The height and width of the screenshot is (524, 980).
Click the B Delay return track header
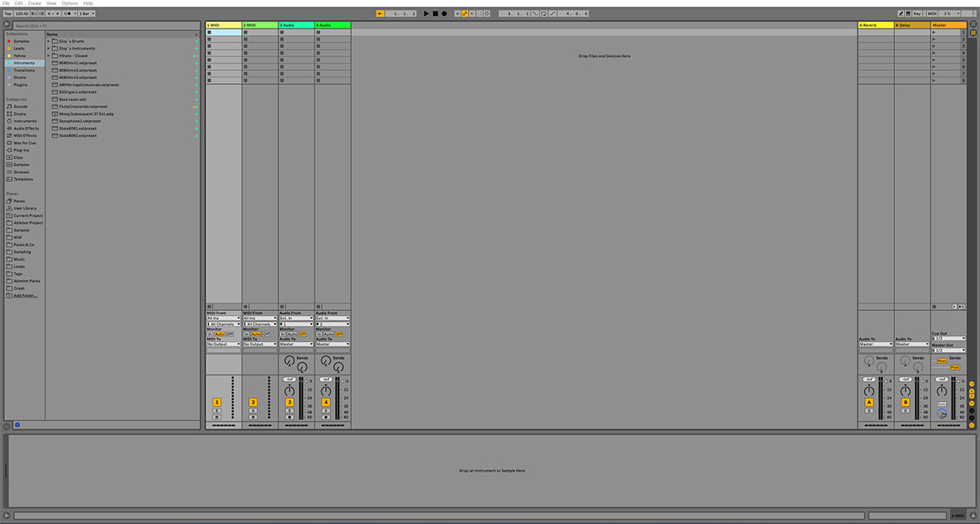(912, 25)
